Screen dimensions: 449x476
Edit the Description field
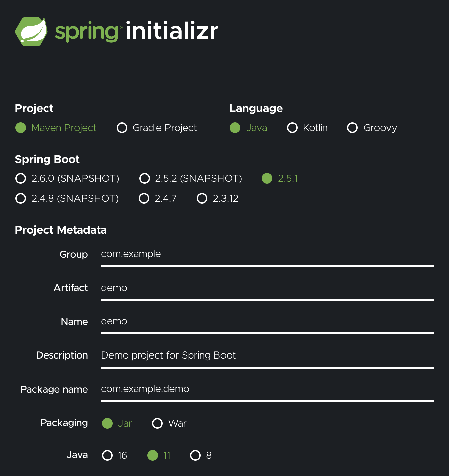(x=267, y=355)
